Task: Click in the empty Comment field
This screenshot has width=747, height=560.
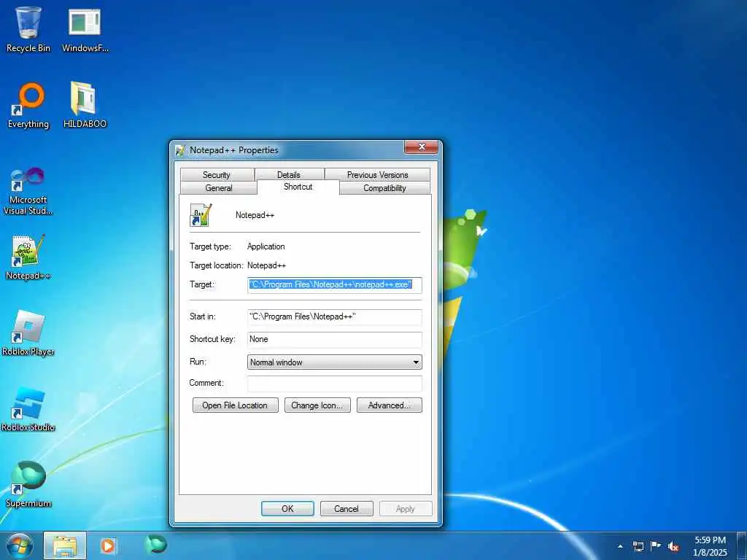Action: 334,384
